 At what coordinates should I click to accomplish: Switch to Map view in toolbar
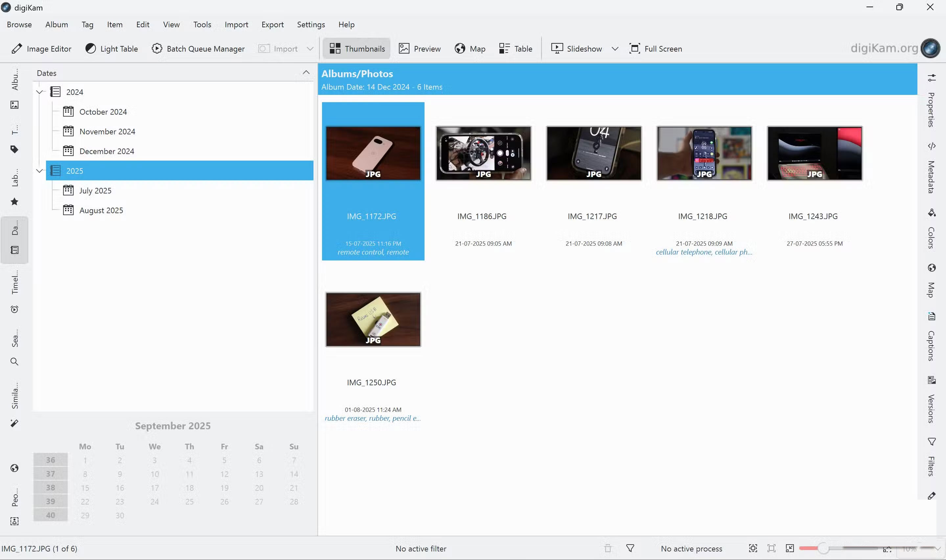pyautogui.click(x=470, y=49)
